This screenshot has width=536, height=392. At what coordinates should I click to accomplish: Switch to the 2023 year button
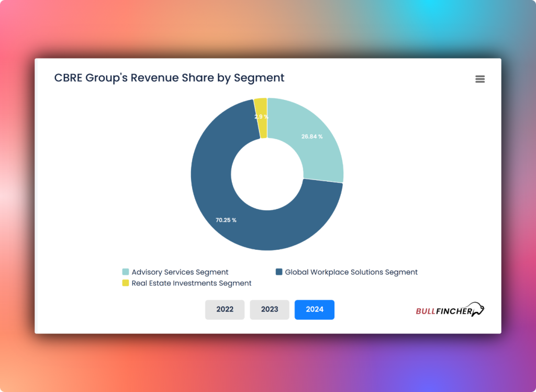(270, 310)
